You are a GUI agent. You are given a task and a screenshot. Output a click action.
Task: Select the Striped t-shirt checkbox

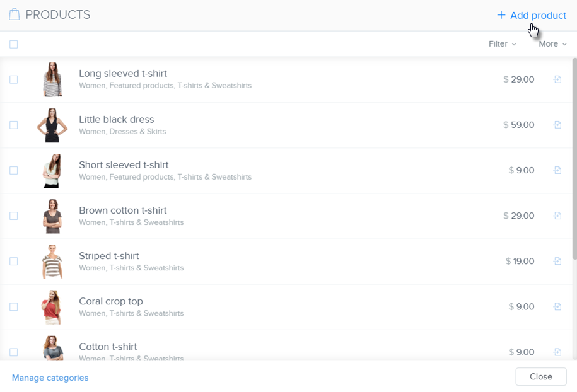click(x=14, y=261)
